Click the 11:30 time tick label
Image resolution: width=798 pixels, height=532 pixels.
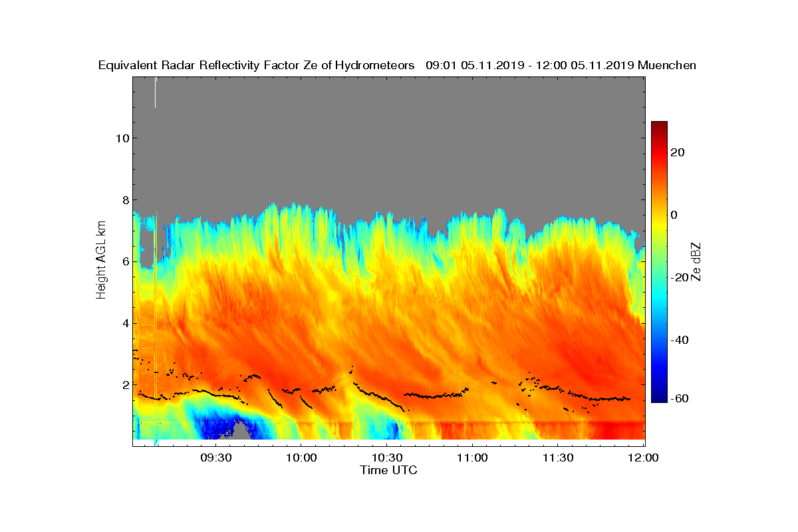[x=558, y=458]
